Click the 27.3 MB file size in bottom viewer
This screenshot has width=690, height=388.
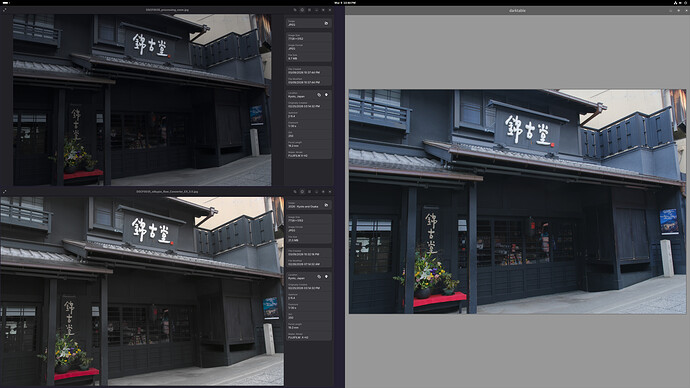coord(293,241)
